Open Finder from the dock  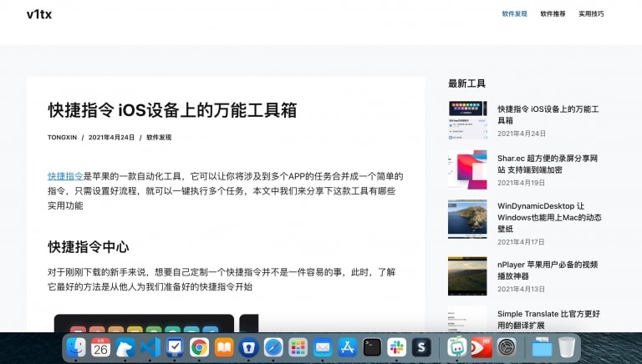(x=76, y=347)
